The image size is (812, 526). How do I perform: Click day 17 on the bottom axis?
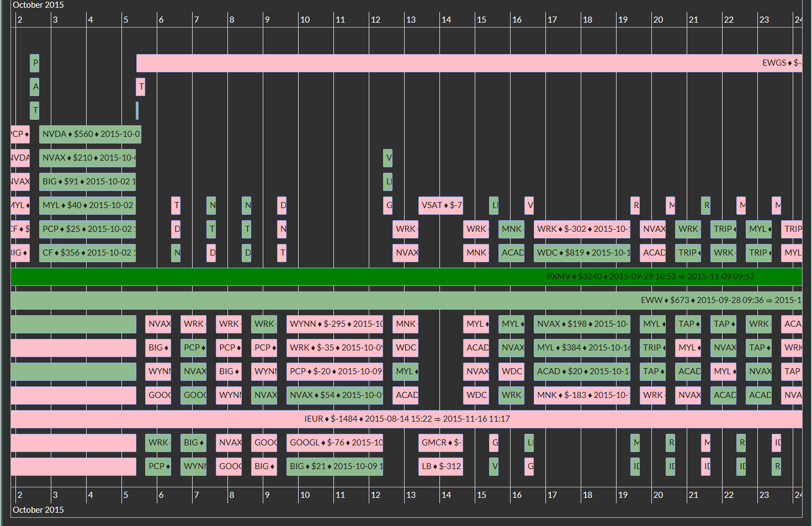click(x=552, y=495)
